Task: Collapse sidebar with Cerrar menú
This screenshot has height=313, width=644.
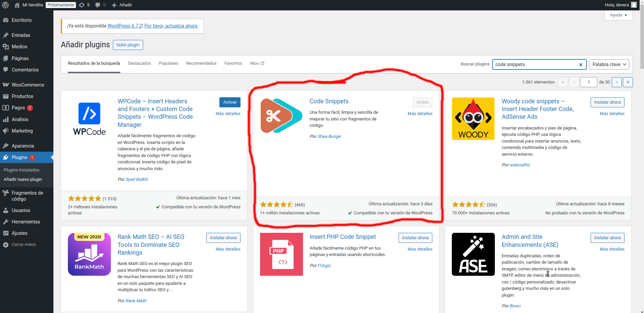Action: tap(23, 245)
